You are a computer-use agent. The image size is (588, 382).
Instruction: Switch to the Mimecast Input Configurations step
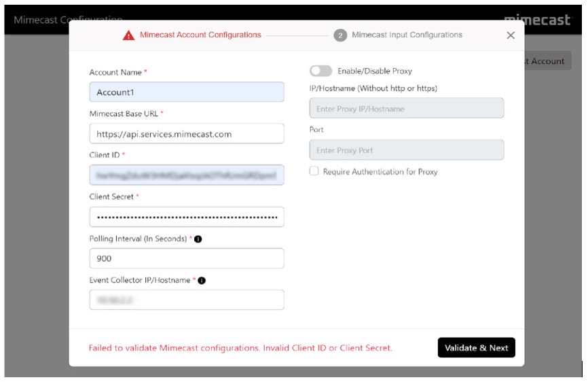point(407,35)
